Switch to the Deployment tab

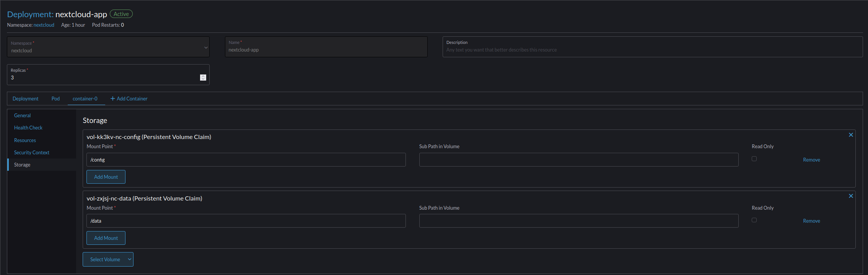26,99
